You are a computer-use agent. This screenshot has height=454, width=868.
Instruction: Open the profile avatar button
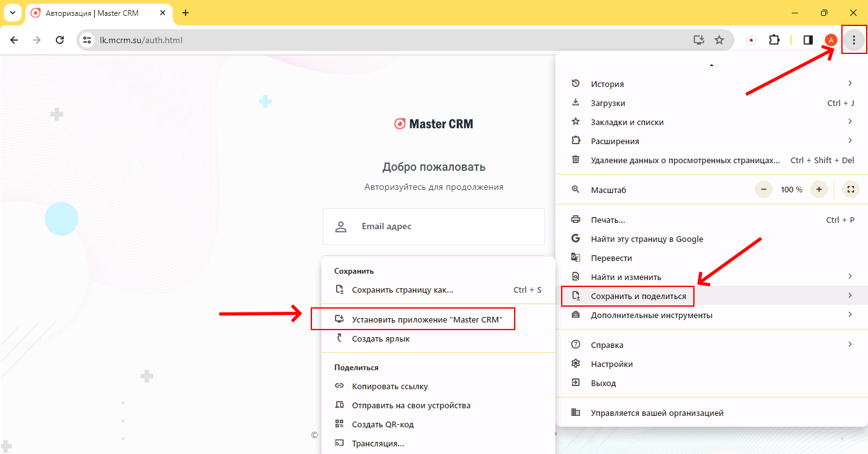(831, 40)
